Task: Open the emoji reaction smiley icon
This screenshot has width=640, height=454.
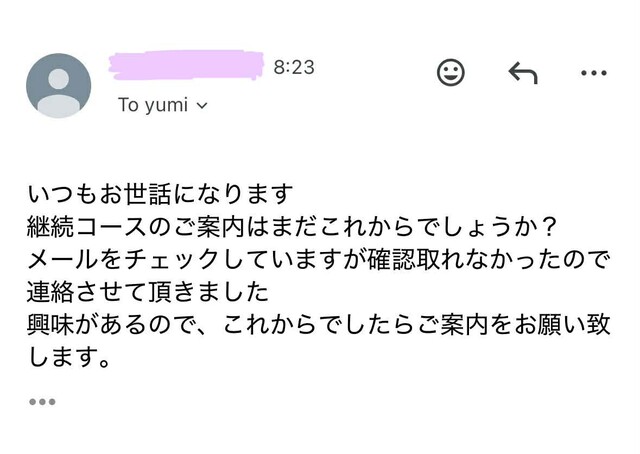Action: coord(451,72)
